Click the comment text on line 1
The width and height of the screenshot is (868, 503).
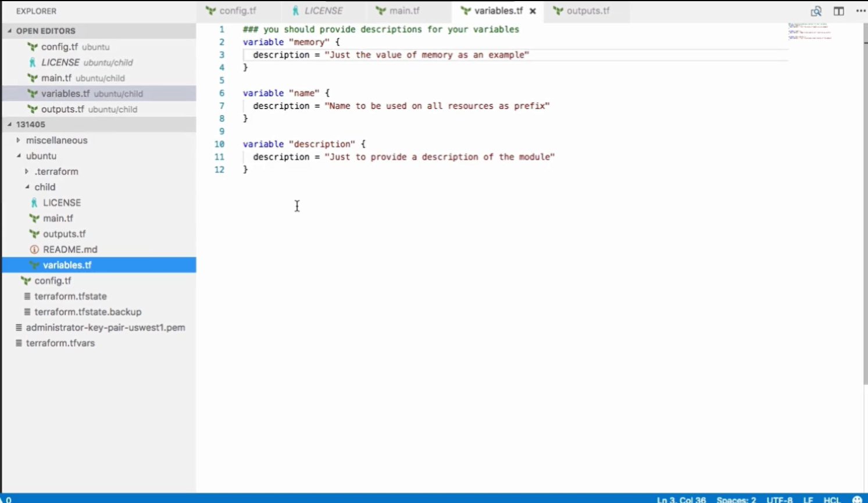tap(381, 29)
